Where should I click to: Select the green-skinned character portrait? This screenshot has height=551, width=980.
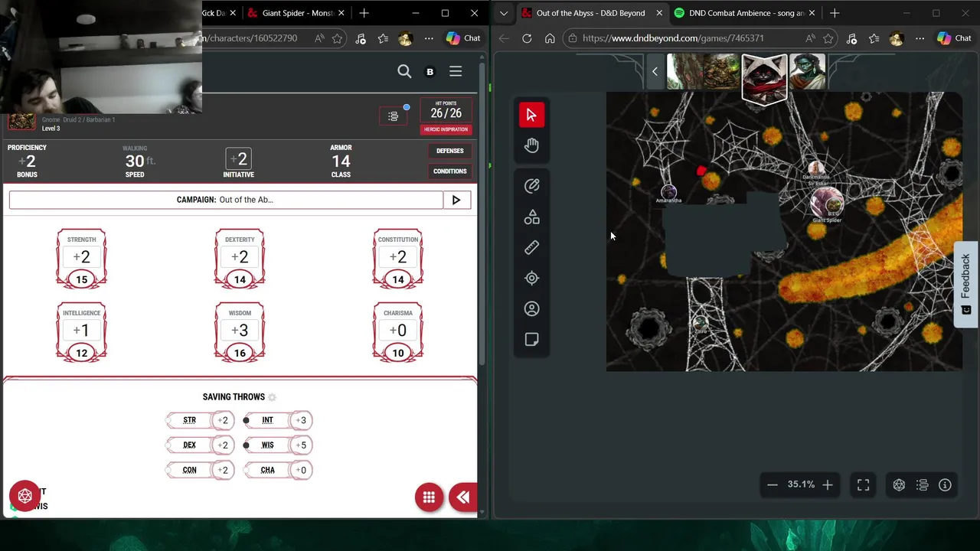coord(807,72)
